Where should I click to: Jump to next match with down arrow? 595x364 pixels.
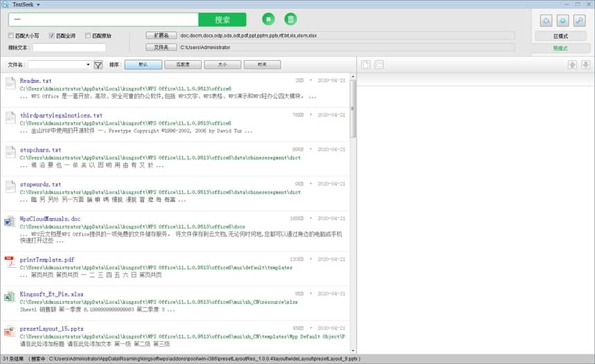pos(585,65)
